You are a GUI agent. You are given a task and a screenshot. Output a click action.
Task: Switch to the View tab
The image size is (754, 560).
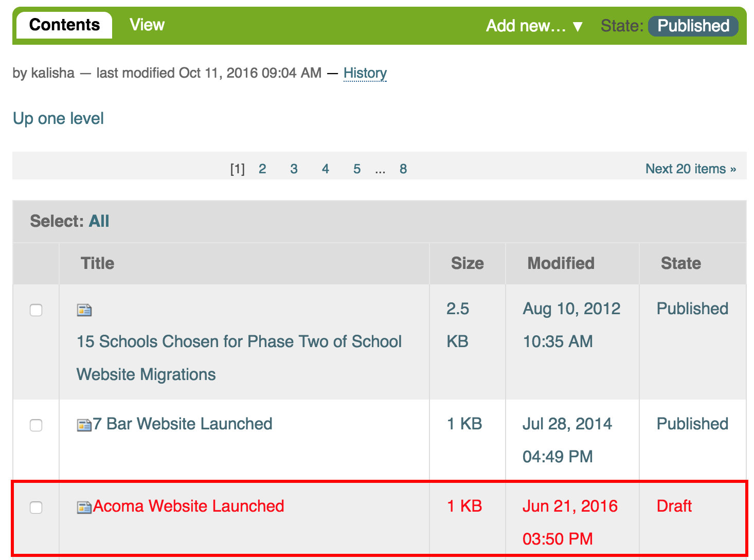pos(147,25)
